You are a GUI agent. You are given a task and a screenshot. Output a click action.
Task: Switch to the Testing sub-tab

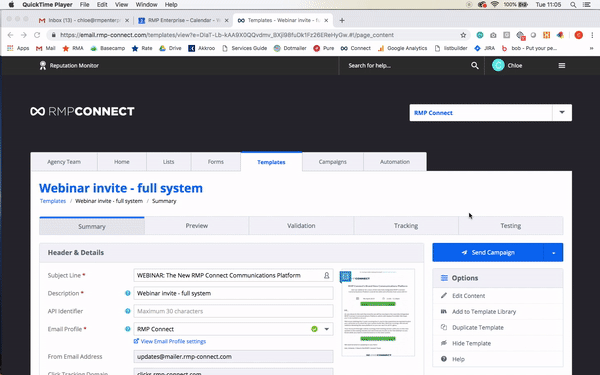coord(511,226)
